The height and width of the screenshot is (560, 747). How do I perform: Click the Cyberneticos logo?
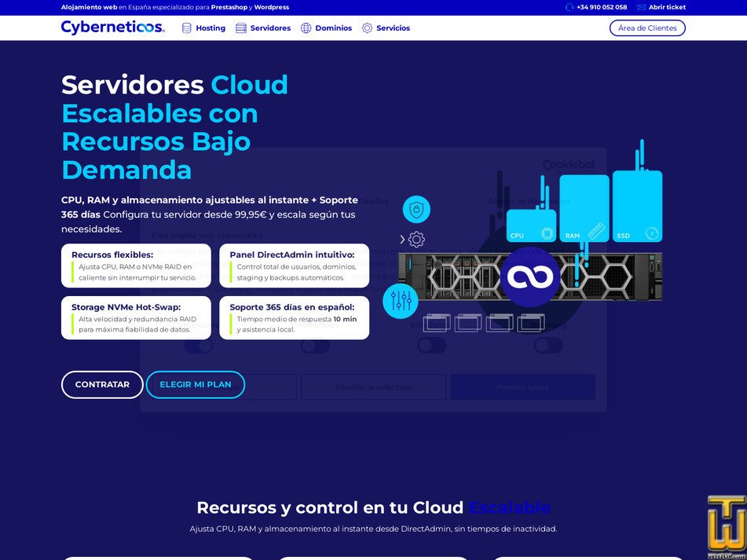(x=113, y=27)
